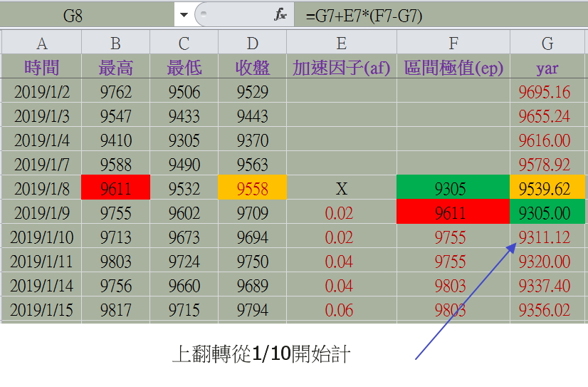Click the 區間極值(ep) header cell
Image resolution: width=588 pixels, height=387 pixels.
pos(453,67)
